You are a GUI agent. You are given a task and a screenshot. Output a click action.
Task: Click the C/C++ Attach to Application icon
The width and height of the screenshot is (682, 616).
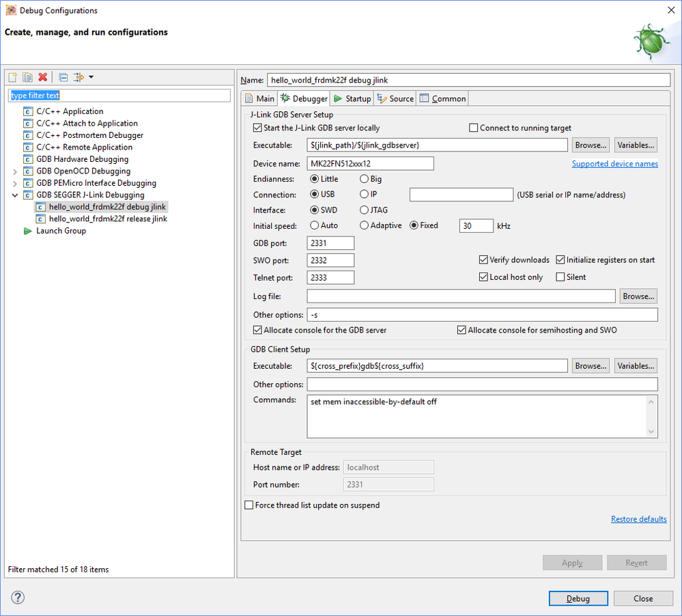[x=28, y=124]
